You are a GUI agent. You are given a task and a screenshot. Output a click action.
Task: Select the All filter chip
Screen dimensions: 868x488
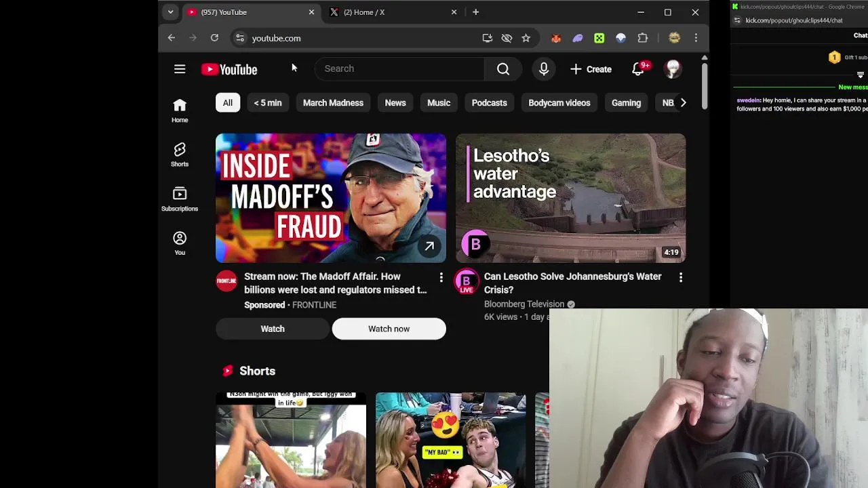coord(228,103)
